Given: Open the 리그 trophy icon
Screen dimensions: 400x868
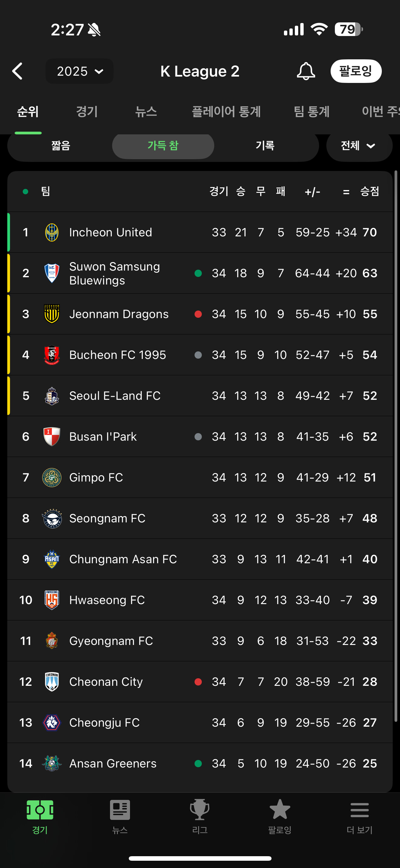Looking at the screenshot, I should point(200,810).
